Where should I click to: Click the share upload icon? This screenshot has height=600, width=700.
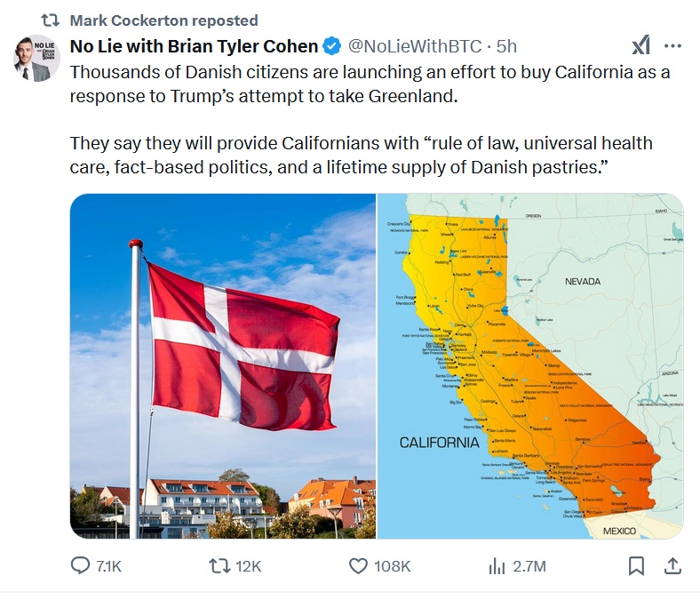pyautogui.click(x=672, y=565)
